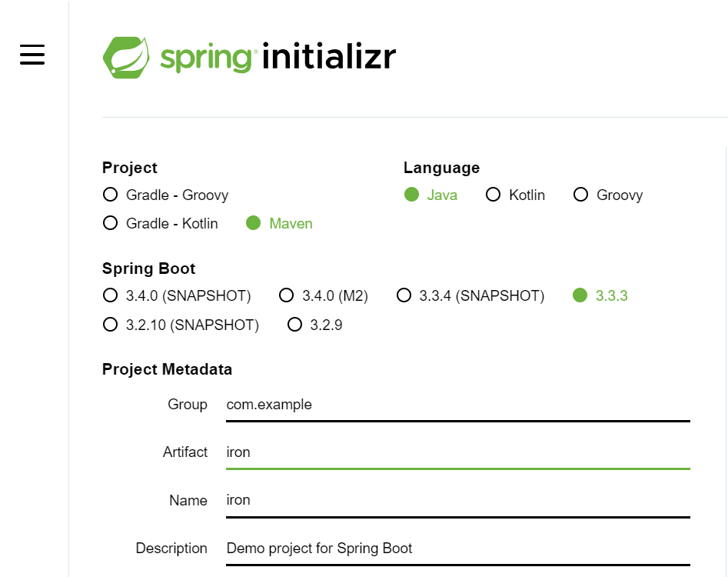
Task: Edit the Description field
Action: pyautogui.click(x=457, y=548)
